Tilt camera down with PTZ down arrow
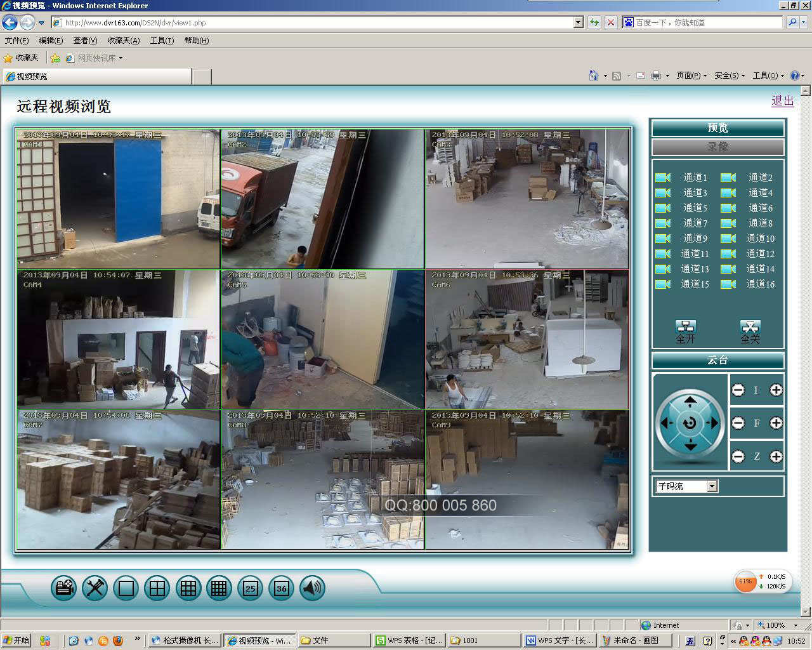The image size is (812, 650). tap(690, 446)
